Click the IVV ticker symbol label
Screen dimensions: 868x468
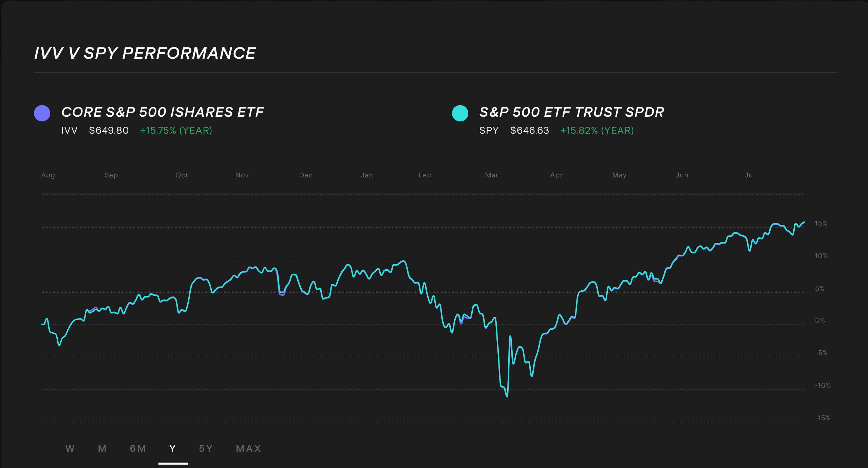pos(69,130)
